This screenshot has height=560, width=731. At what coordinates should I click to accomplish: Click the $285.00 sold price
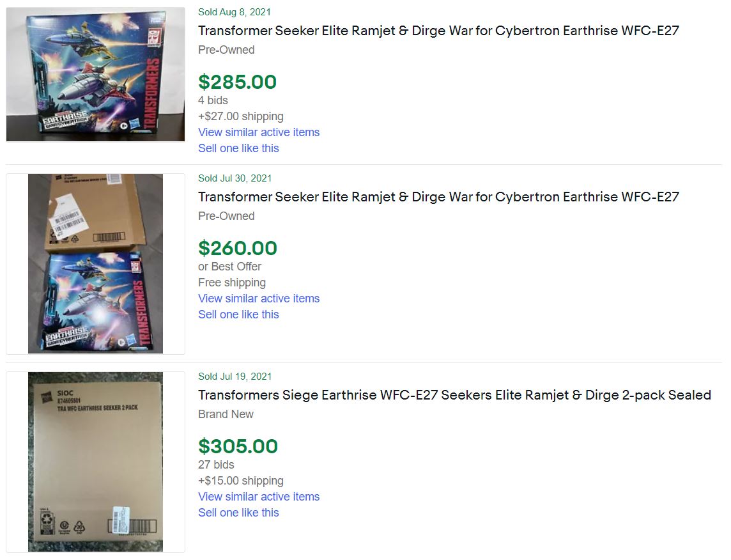pyautogui.click(x=237, y=82)
